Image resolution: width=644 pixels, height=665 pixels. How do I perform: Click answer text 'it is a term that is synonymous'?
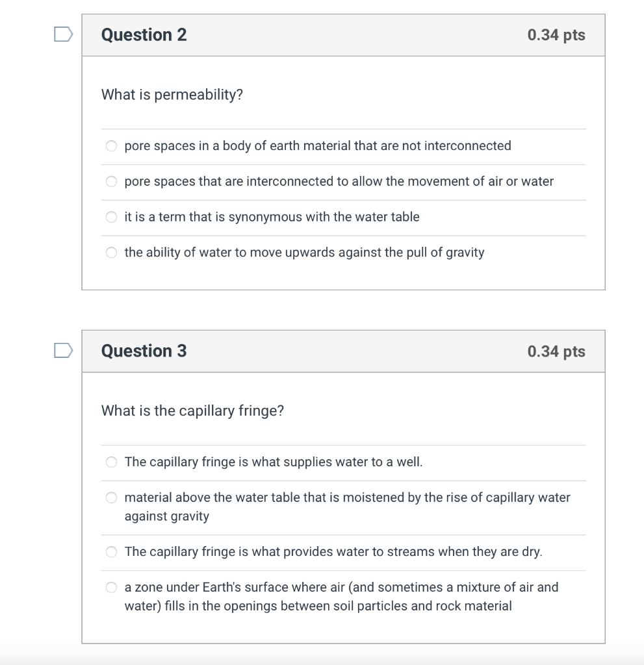[x=272, y=217]
